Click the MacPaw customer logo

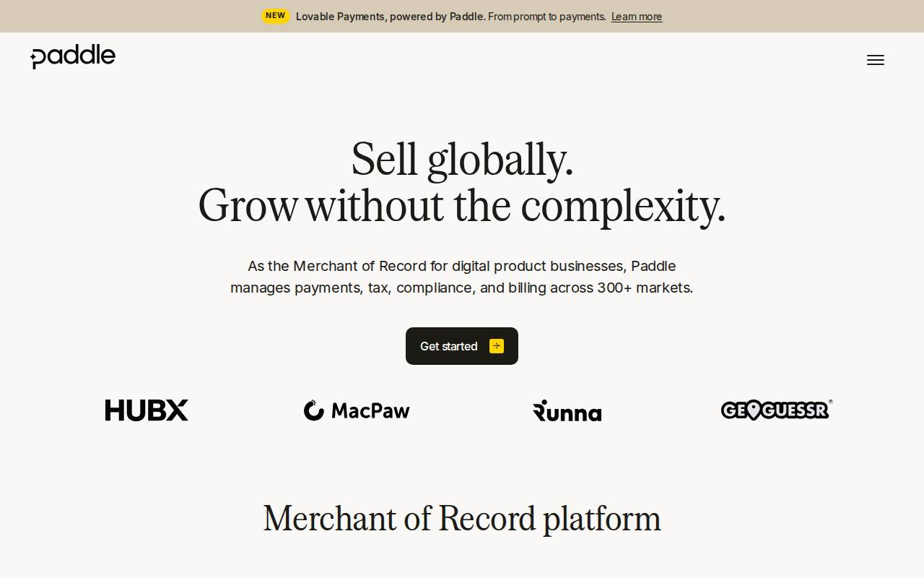point(357,410)
